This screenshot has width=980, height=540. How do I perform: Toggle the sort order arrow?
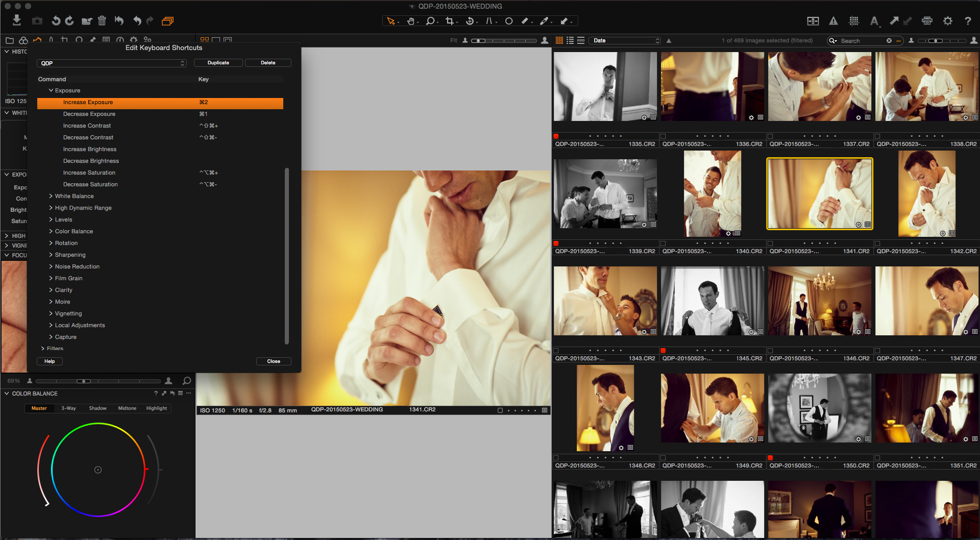click(669, 40)
